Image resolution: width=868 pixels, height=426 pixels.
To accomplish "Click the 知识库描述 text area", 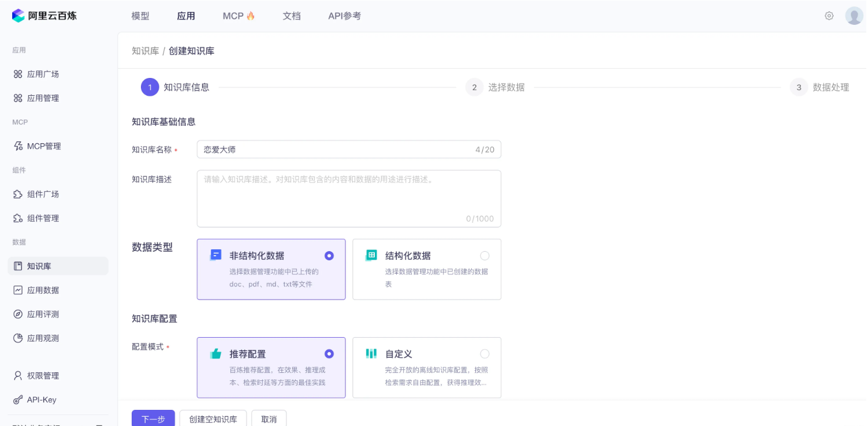I will [x=349, y=199].
